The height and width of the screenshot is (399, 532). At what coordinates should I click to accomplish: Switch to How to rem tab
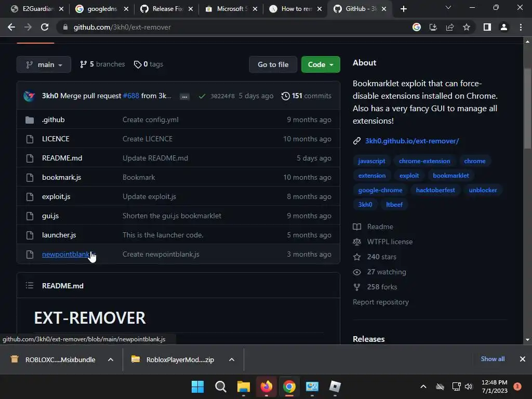[x=294, y=9]
